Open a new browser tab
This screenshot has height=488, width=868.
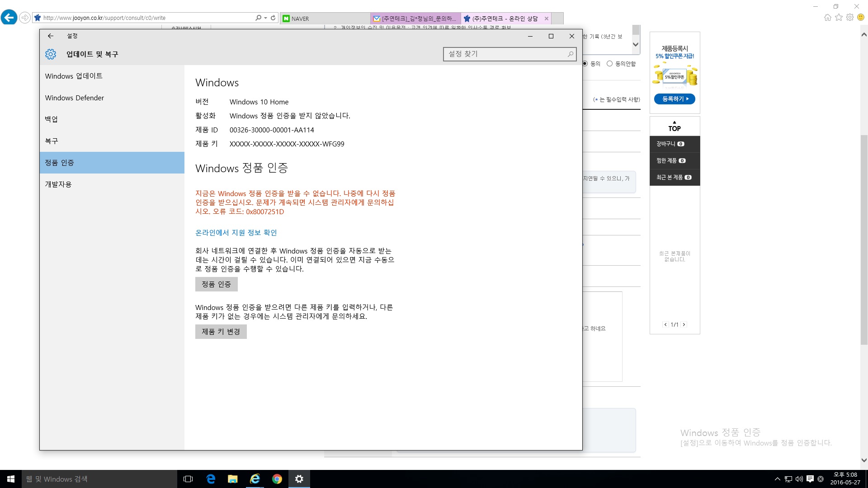558,19
